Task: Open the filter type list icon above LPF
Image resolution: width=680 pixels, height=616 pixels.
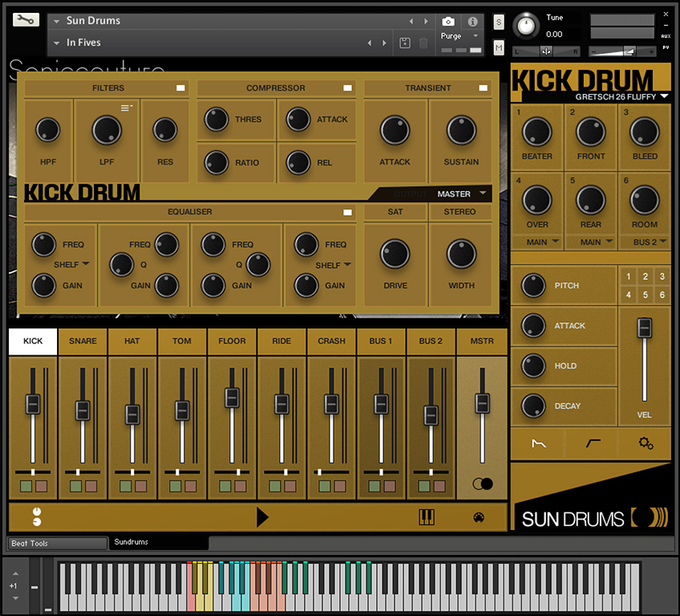Action: 126,107
